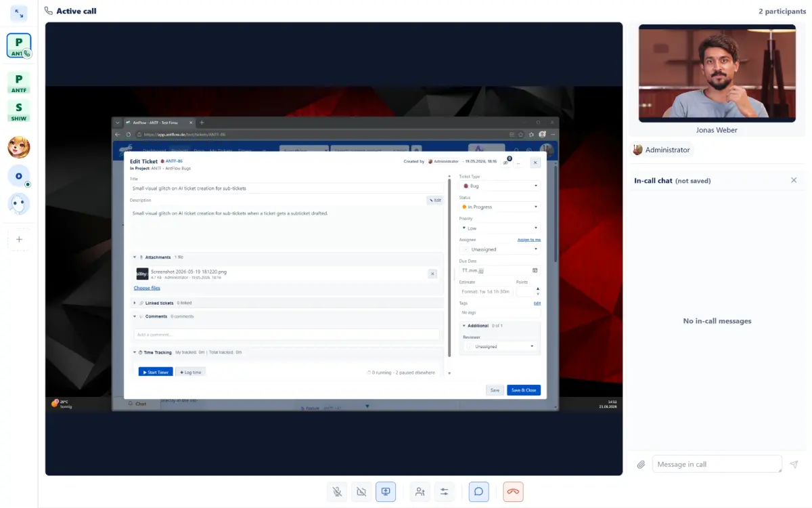Collapse the Additional section

coord(465,326)
